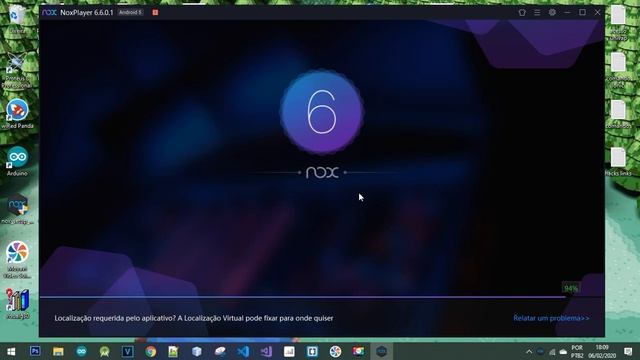Open the Recycle Bin desktop icon
The height and width of the screenshot is (360, 640).
click(x=17, y=18)
